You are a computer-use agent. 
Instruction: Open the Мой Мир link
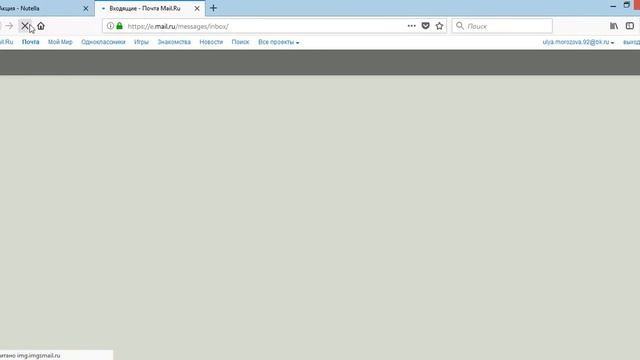(60, 42)
